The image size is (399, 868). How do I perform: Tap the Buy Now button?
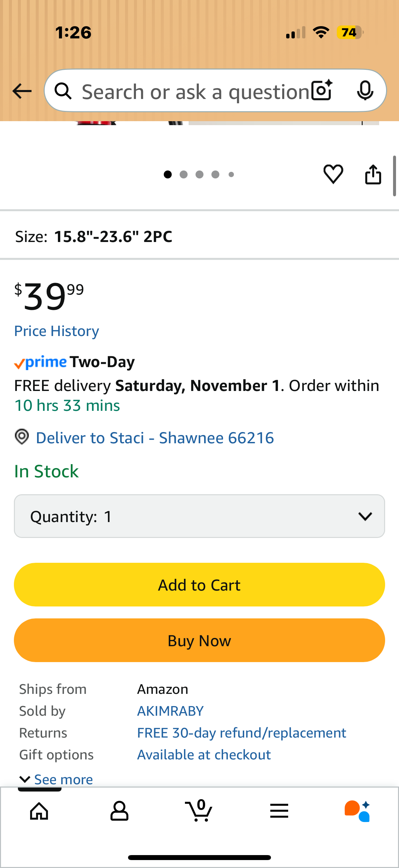point(199,641)
